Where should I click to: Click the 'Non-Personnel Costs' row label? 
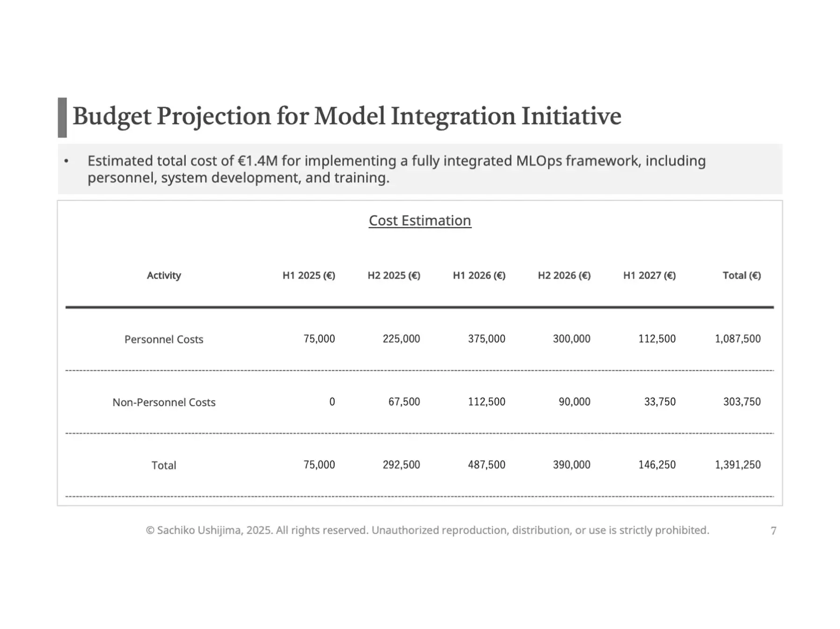click(x=163, y=402)
